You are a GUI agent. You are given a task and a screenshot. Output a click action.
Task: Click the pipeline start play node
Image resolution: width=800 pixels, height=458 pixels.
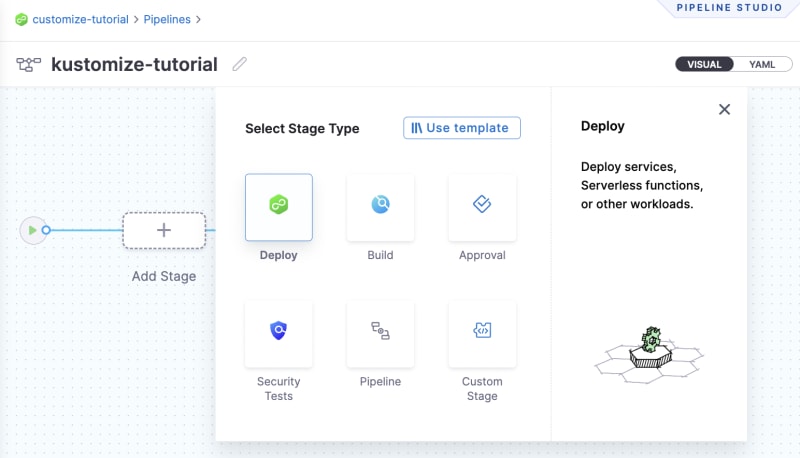click(x=32, y=231)
